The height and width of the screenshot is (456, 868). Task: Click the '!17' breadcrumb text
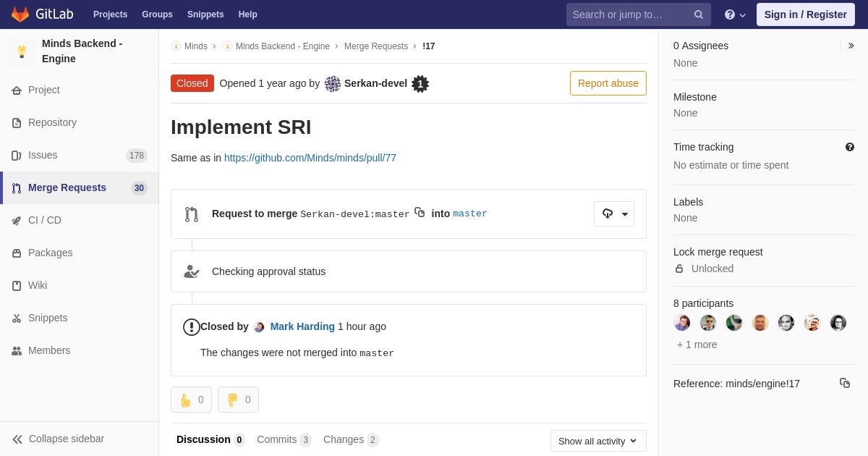click(429, 46)
